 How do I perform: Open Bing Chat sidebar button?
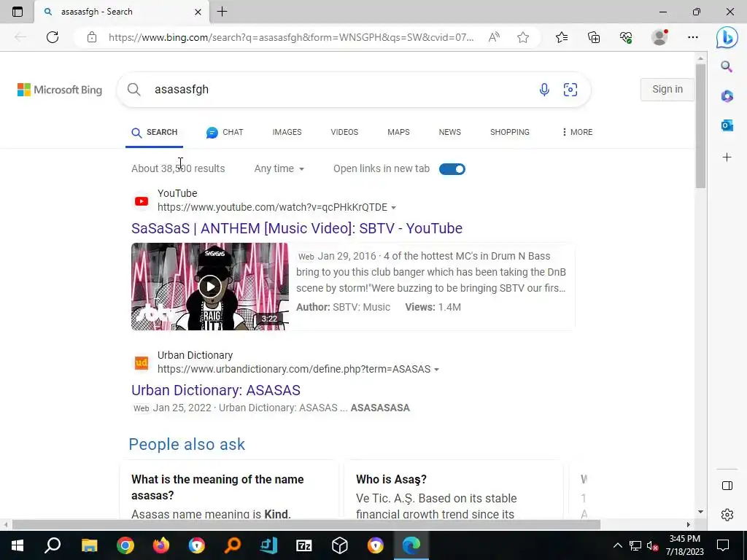pyautogui.click(x=727, y=37)
